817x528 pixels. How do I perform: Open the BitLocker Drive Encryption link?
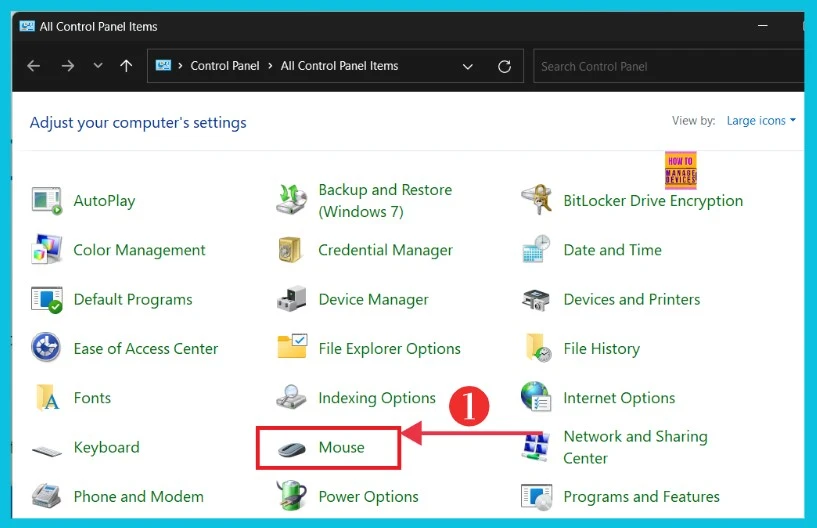653,201
